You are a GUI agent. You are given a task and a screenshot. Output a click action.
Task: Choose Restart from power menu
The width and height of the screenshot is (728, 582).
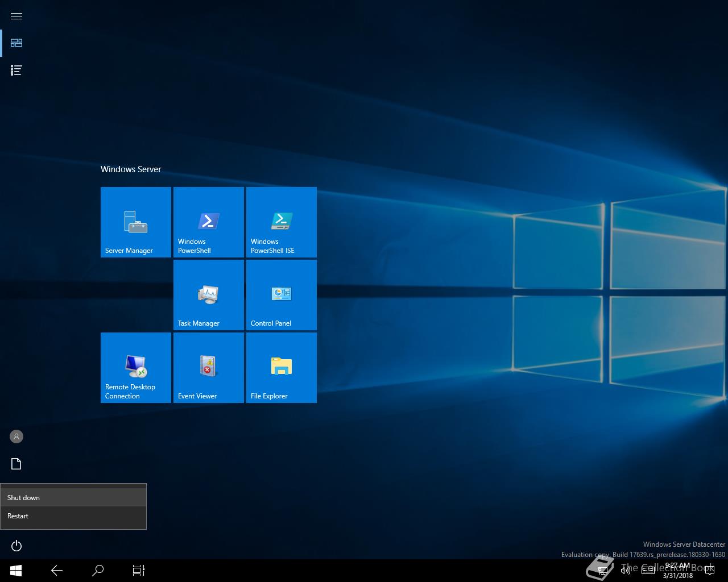(x=73, y=516)
